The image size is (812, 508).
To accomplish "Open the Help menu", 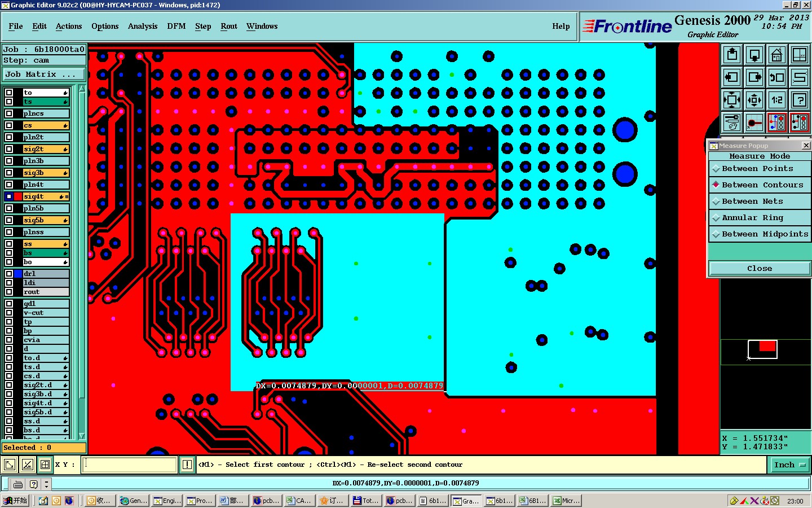I will tap(561, 27).
